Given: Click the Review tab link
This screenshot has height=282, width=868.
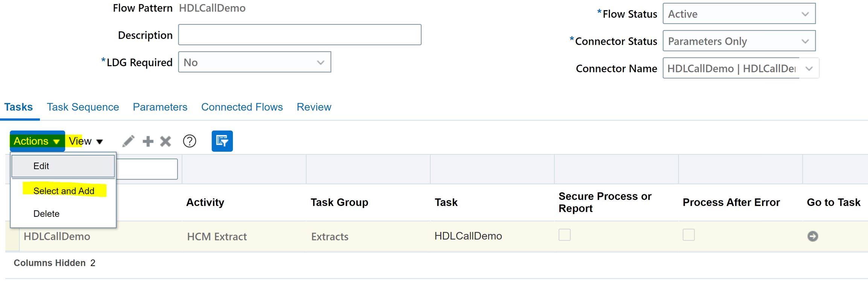Looking at the screenshot, I should [314, 107].
